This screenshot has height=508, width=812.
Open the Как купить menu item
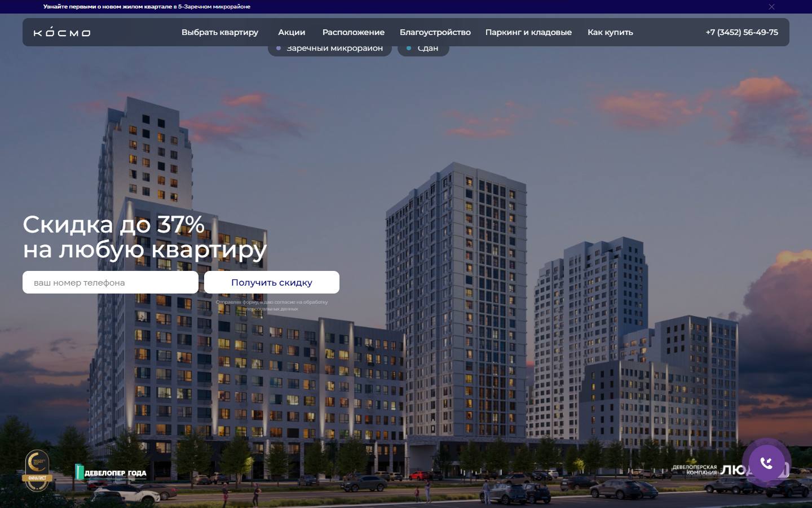pyautogui.click(x=610, y=32)
